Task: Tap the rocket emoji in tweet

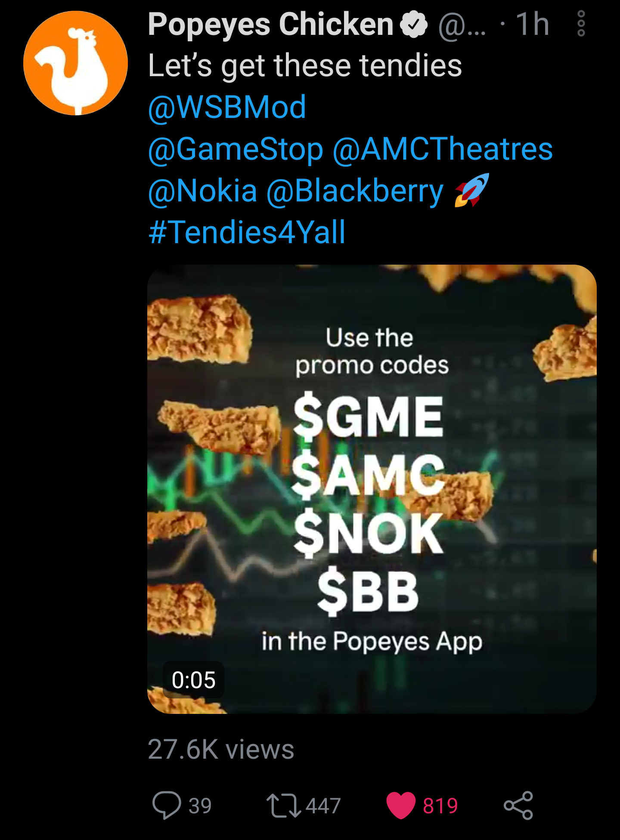Action: coord(472,190)
